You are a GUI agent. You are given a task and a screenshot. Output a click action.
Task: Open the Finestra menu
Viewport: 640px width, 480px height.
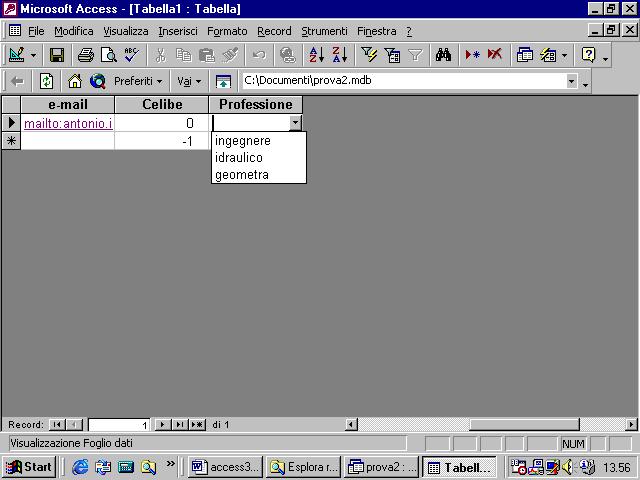[376, 31]
